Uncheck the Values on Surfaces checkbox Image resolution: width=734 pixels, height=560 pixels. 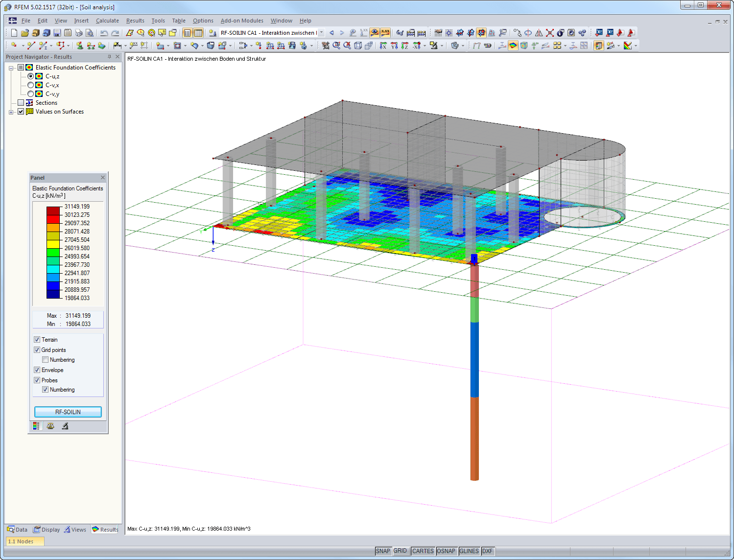tap(21, 112)
